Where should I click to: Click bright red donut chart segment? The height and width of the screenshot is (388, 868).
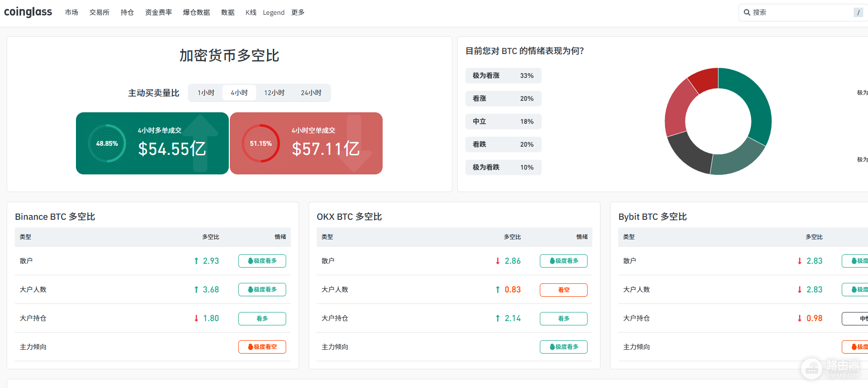(x=705, y=79)
